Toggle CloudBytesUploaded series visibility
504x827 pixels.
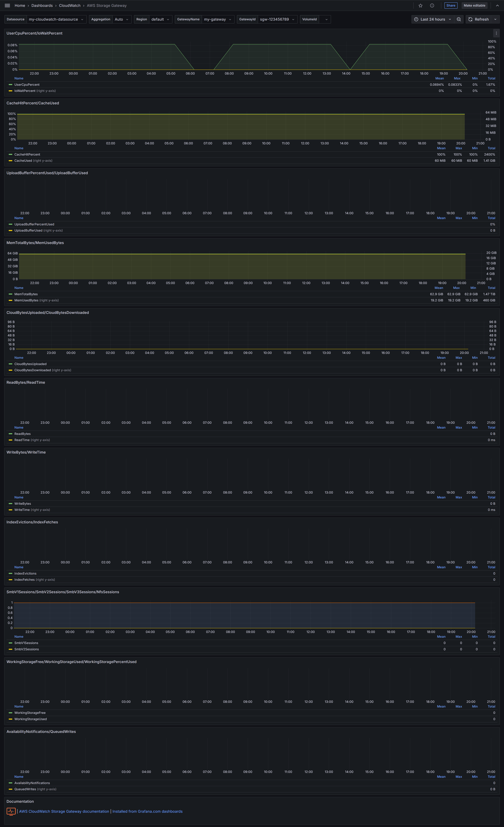click(x=30, y=364)
